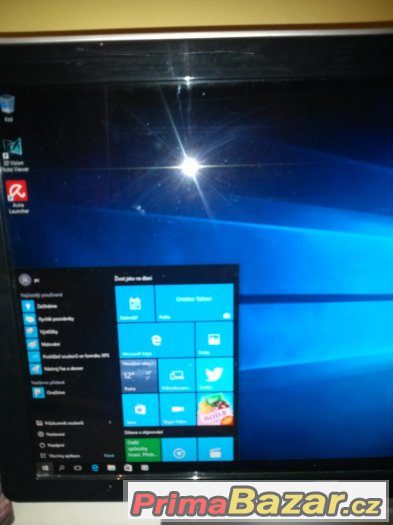This screenshot has width=393, height=525.
Task: Open the Photos tile
Action: tap(214, 339)
